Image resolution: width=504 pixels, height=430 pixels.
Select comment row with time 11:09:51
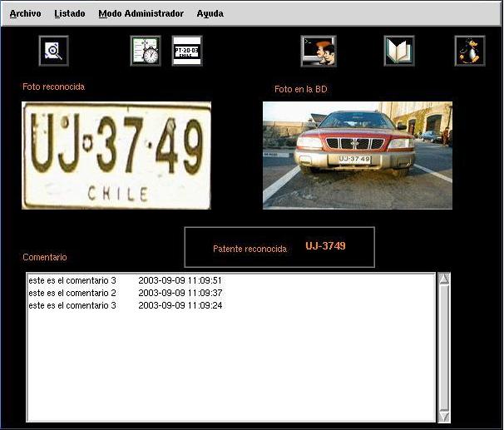(230, 280)
